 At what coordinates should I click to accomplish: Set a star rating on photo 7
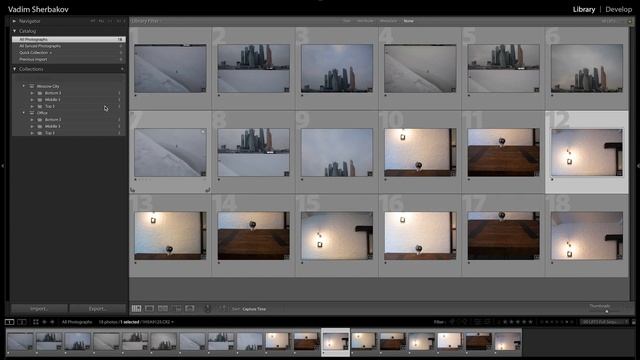(x=144, y=180)
